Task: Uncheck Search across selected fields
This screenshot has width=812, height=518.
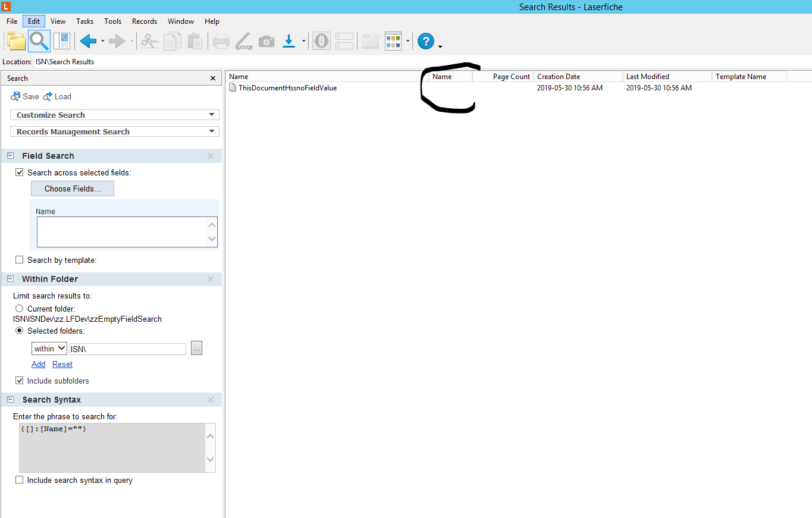Action: (x=20, y=172)
